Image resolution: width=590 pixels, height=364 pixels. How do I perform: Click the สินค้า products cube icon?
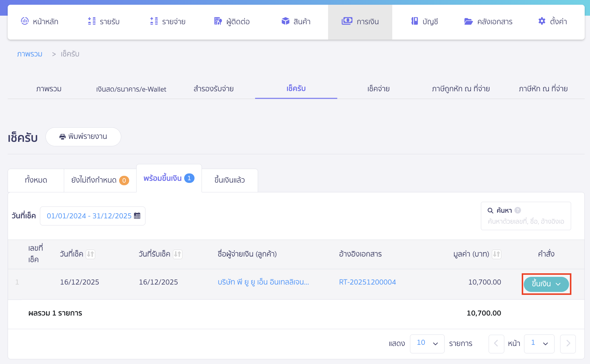[x=286, y=21]
